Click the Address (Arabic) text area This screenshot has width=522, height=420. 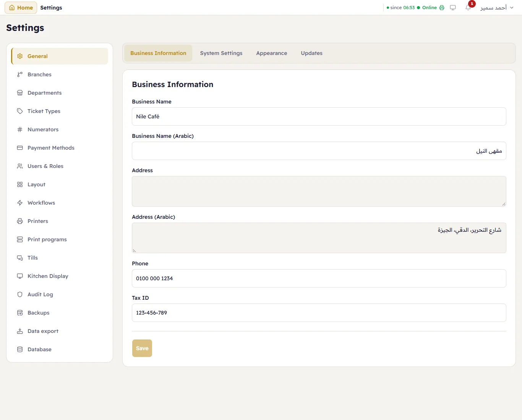click(319, 238)
